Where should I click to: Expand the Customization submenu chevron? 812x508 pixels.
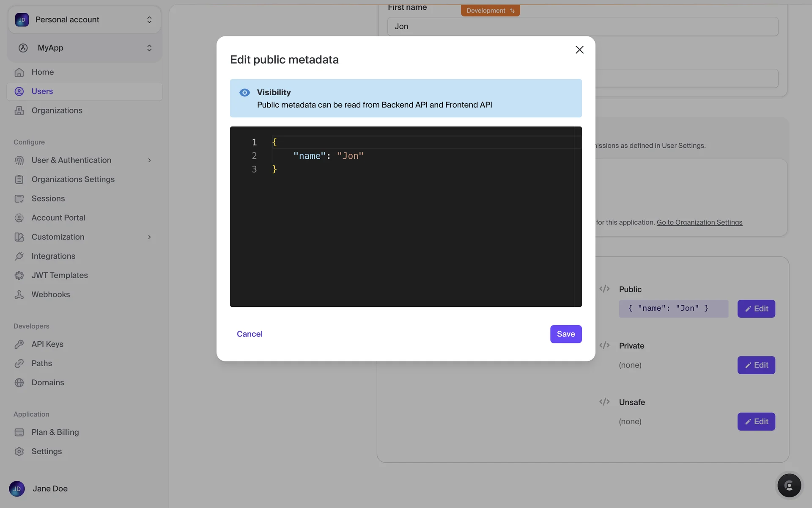(149, 237)
